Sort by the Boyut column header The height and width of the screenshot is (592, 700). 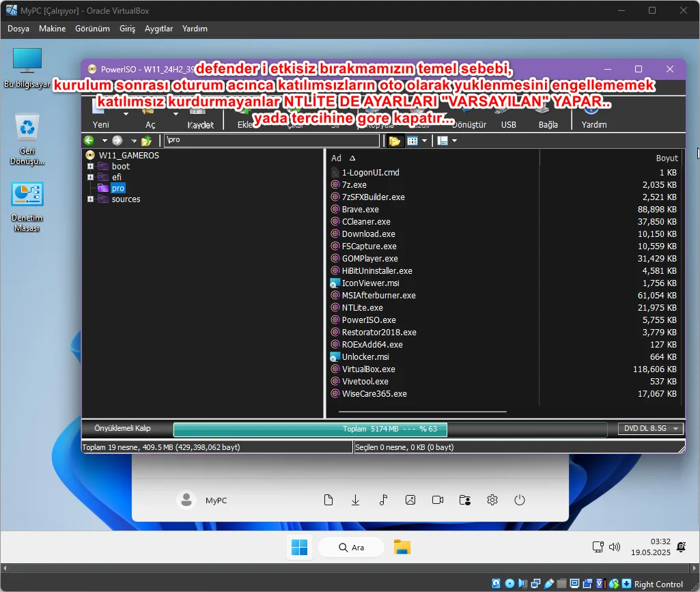coord(667,158)
